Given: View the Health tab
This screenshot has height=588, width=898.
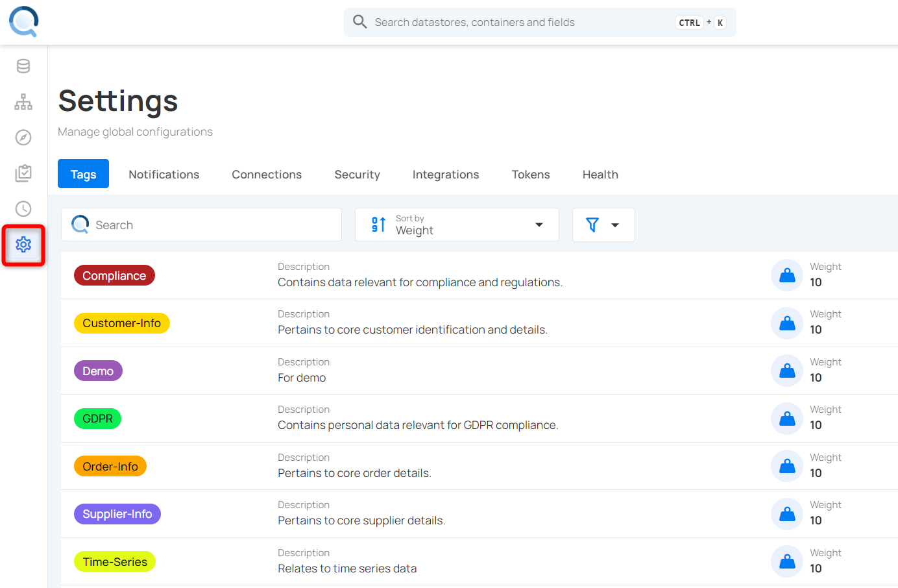Looking at the screenshot, I should click(x=600, y=175).
